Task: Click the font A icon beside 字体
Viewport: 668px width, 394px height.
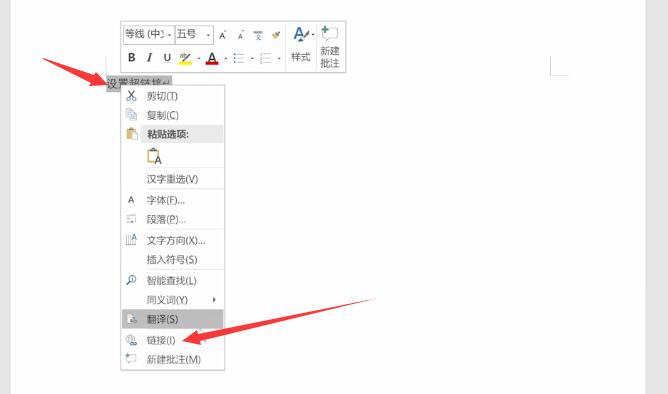Action: point(131,200)
